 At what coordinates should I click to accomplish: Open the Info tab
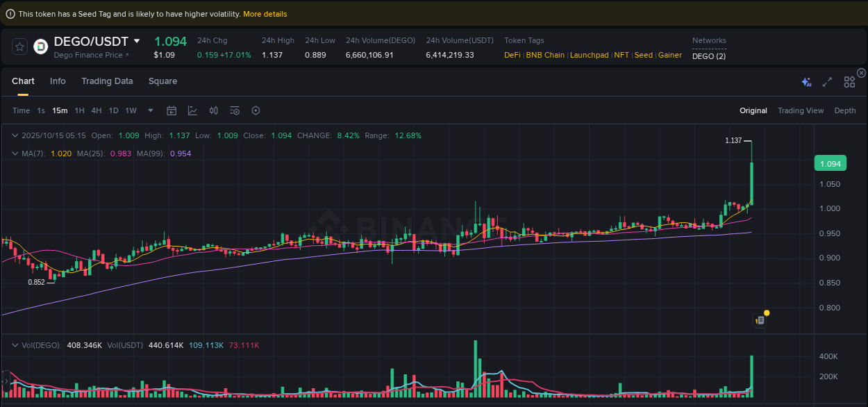coord(58,81)
